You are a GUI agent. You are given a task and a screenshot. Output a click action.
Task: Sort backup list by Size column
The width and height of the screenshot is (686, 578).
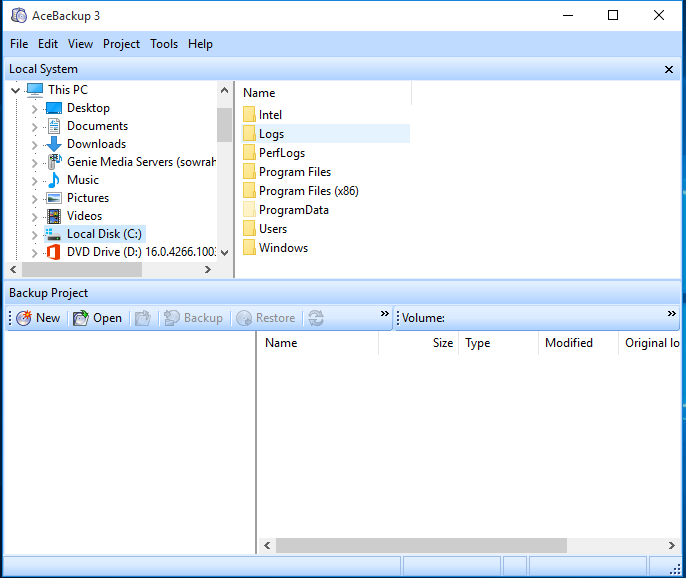tap(419, 343)
